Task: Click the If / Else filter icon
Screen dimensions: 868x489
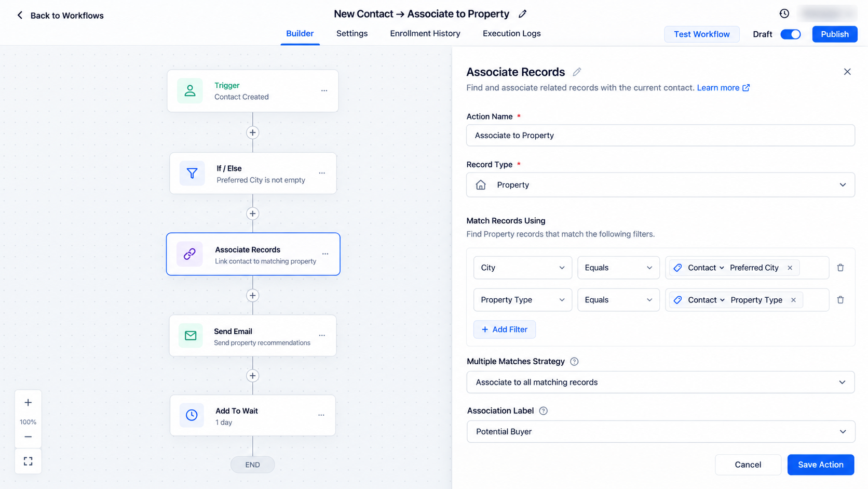Action: [x=192, y=173]
